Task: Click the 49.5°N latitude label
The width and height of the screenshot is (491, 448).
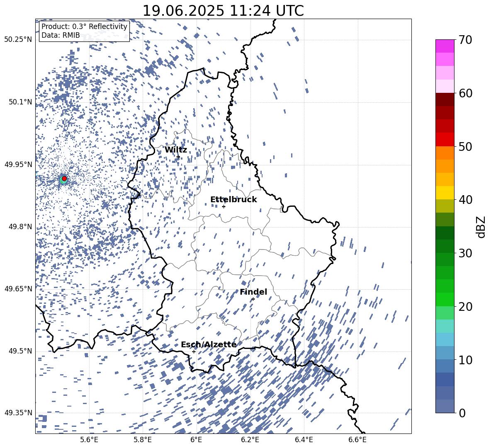Action: [x=20, y=351]
